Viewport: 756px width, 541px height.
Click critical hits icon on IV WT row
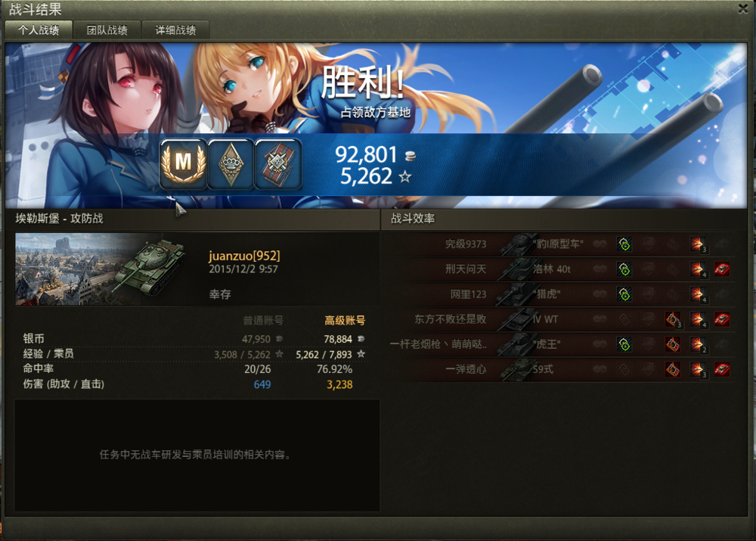673,319
